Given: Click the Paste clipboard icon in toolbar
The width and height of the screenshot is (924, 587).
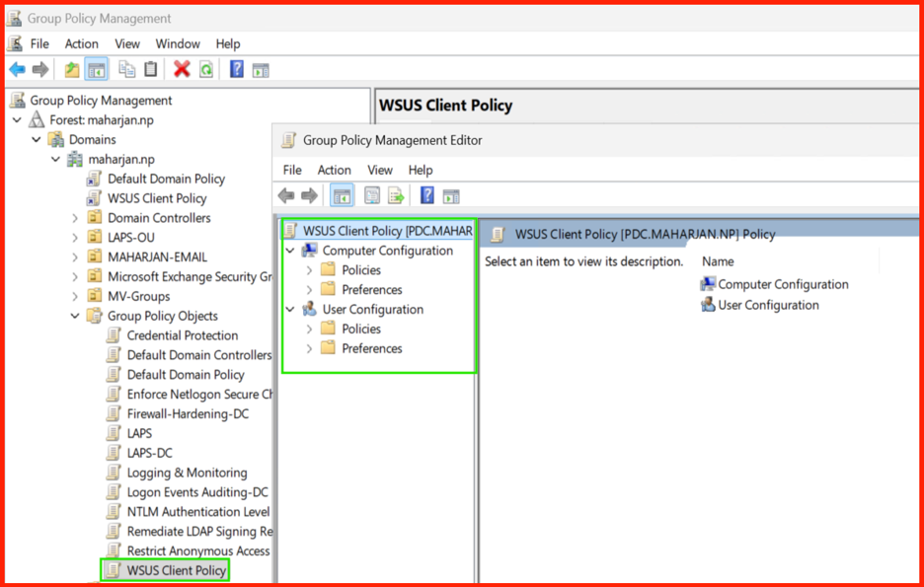Looking at the screenshot, I should tap(151, 69).
